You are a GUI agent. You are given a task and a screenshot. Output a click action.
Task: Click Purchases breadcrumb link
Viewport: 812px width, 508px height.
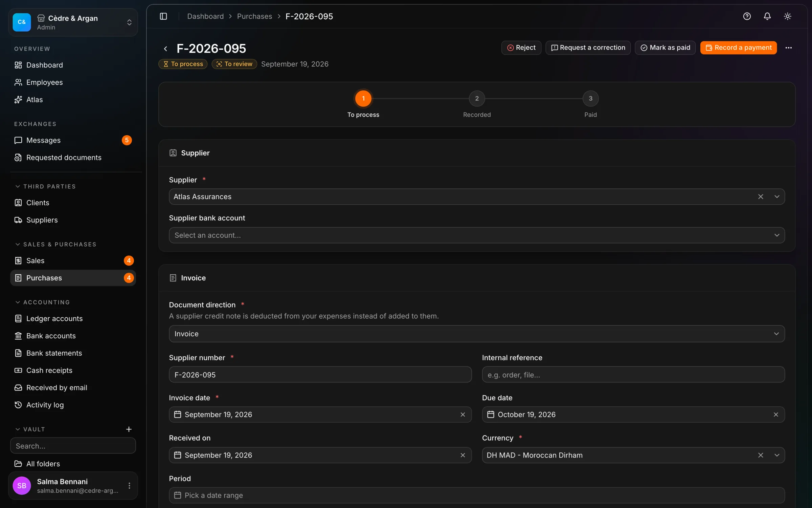pos(254,16)
